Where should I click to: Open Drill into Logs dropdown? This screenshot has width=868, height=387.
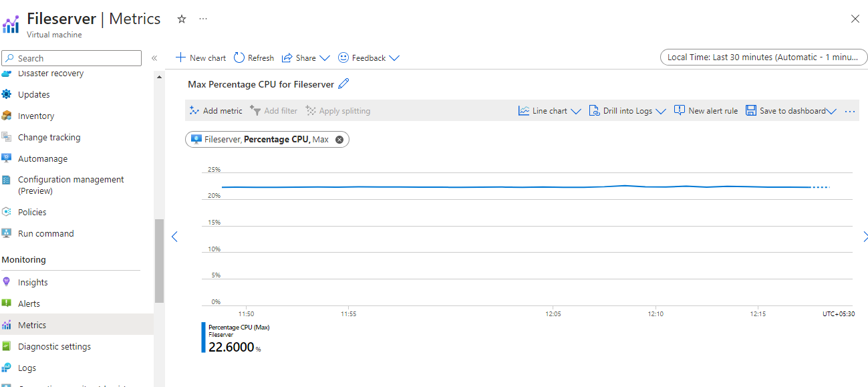click(627, 111)
